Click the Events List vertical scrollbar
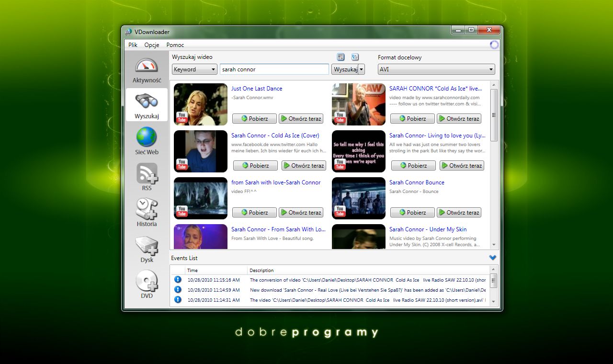613x364 pixels. (494, 286)
